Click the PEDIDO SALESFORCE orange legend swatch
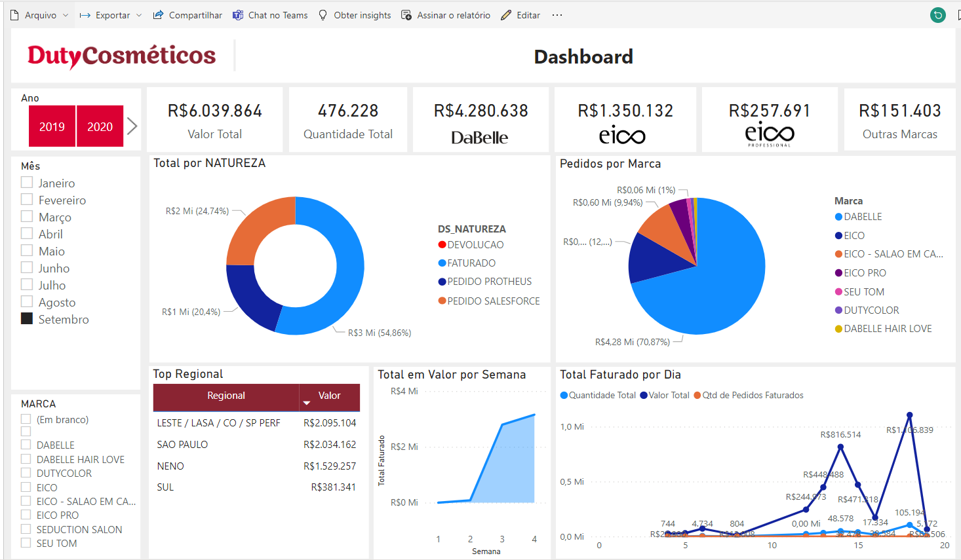 click(x=442, y=301)
